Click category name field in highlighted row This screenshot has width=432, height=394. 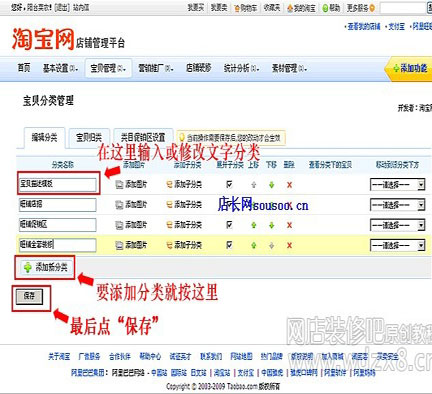[57, 245]
